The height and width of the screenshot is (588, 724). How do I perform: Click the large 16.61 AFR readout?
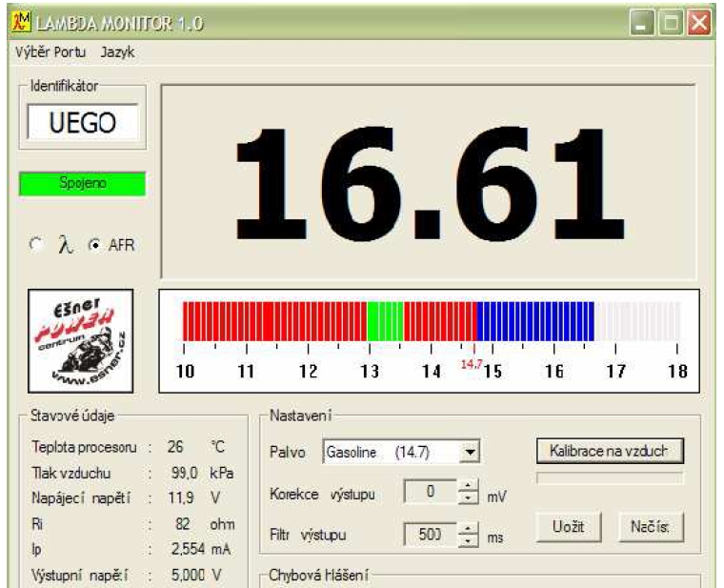430,184
